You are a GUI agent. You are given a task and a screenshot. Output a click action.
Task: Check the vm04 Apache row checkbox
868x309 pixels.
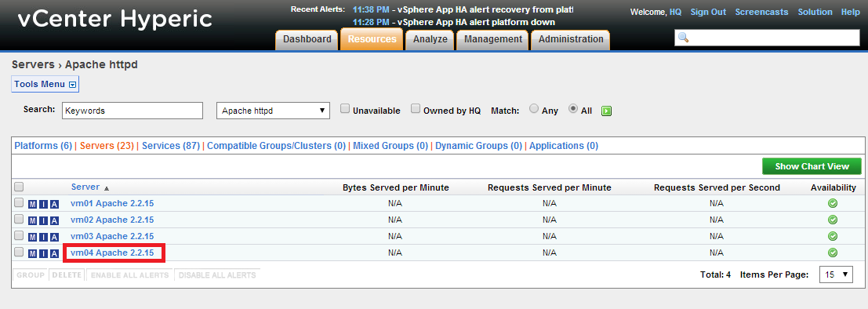click(19, 252)
